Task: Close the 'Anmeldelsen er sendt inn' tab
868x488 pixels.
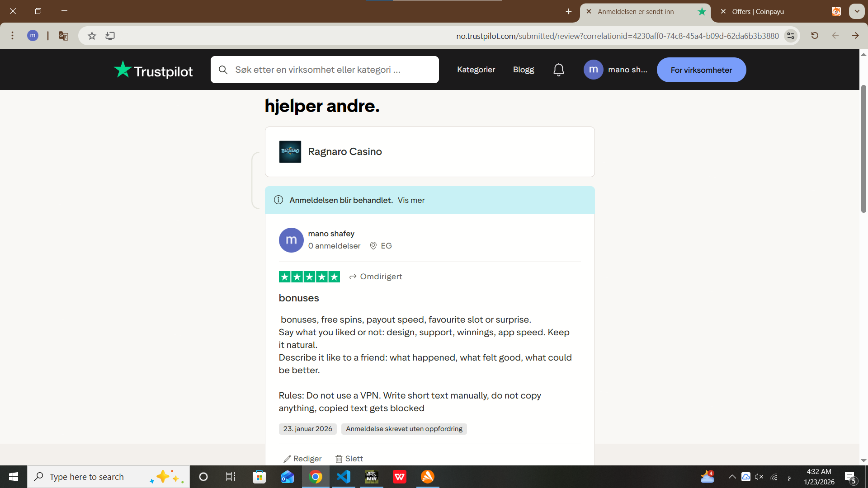Action: click(589, 12)
